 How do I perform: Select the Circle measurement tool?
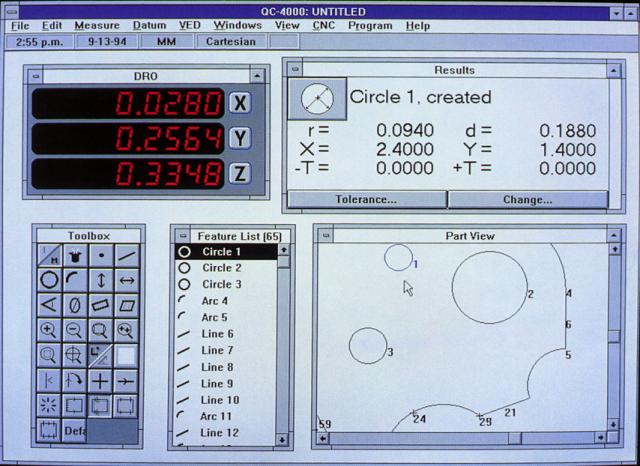tap(49, 281)
